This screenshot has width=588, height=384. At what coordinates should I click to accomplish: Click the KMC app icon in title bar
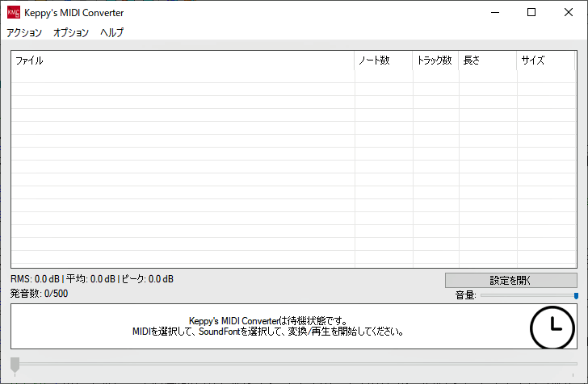coord(14,12)
